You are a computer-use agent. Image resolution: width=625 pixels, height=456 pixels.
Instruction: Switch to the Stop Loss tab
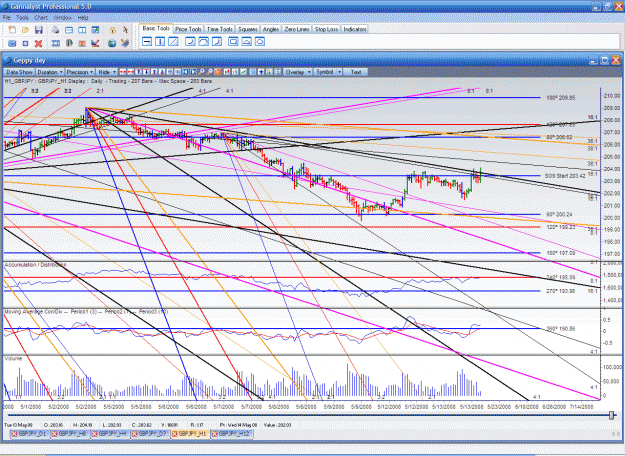tap(326, 29)
